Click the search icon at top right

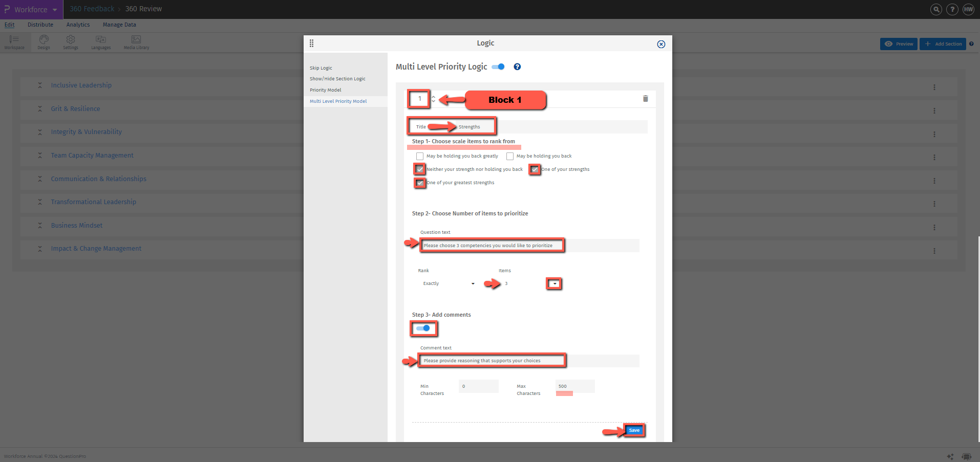pos(935,9)
